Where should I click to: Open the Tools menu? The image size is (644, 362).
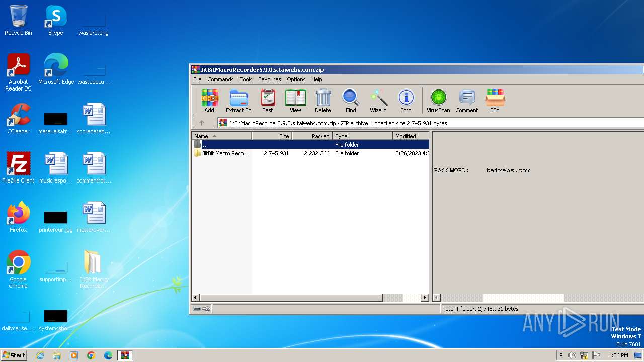(246, 79)
